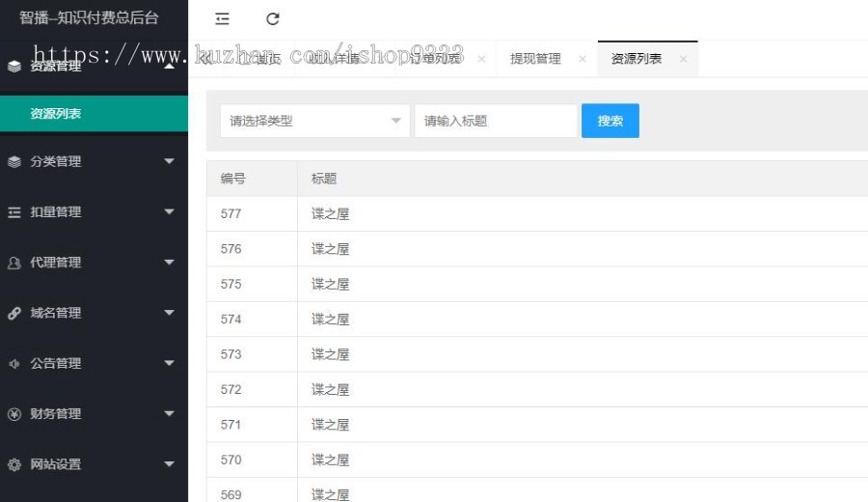Click the 网站设置 gear icon
The height and width of the screenshot is (502, 868).
click(14, 464)
